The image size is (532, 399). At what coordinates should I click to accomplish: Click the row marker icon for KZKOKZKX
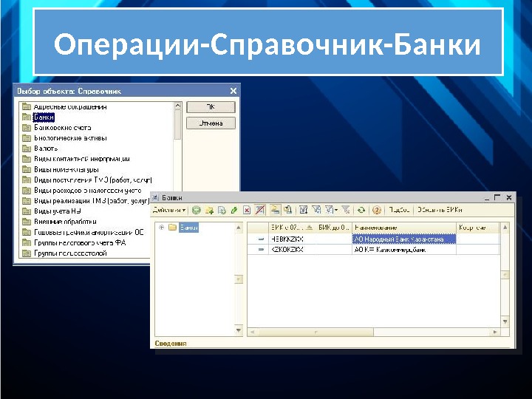coord(261,250)
